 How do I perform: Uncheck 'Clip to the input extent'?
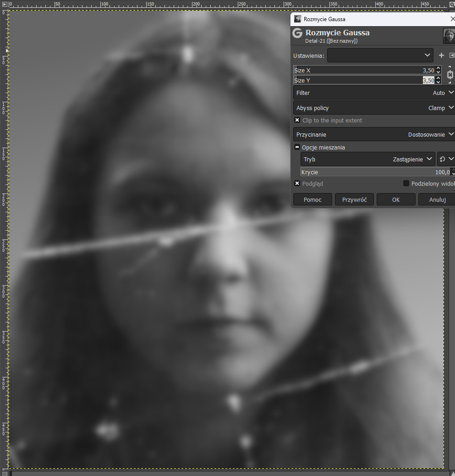pyautogui.click(x=297, y=120)
